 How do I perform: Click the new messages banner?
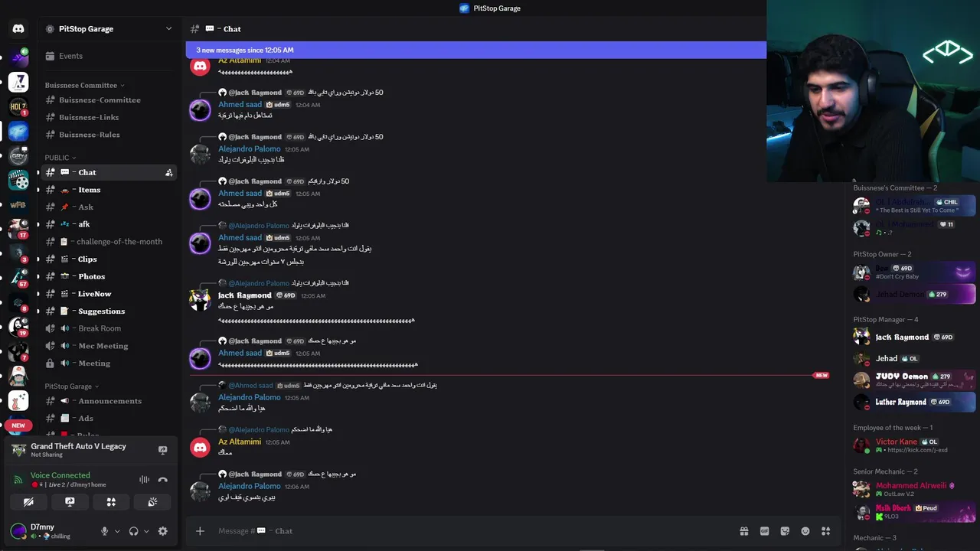[475, 50]
